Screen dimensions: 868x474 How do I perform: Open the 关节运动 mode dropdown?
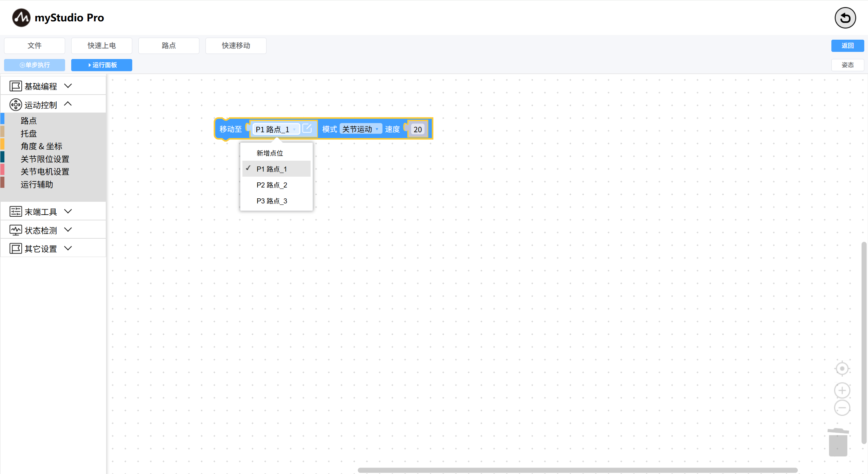[x=360, y=129]
